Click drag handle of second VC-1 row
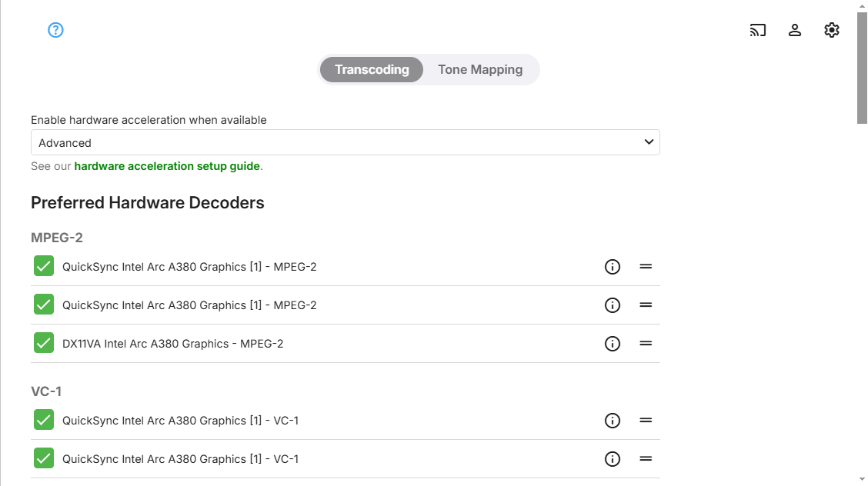 pyautogui.click(x=646, y=459)
